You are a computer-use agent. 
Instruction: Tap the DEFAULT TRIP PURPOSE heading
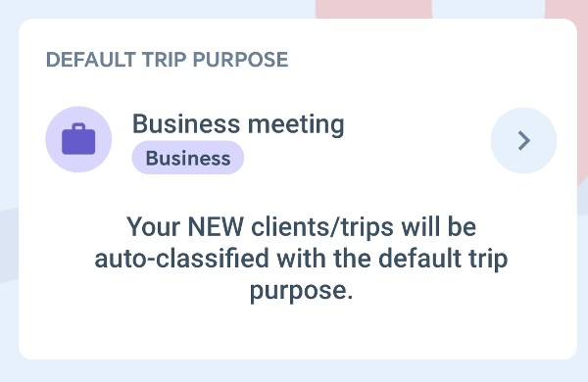coord(167,60)
